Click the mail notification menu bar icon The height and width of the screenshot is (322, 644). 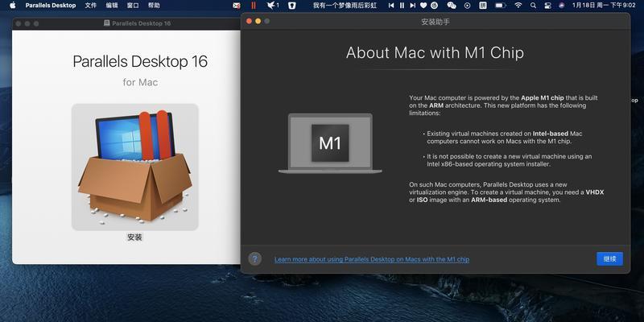coord(236,6)
